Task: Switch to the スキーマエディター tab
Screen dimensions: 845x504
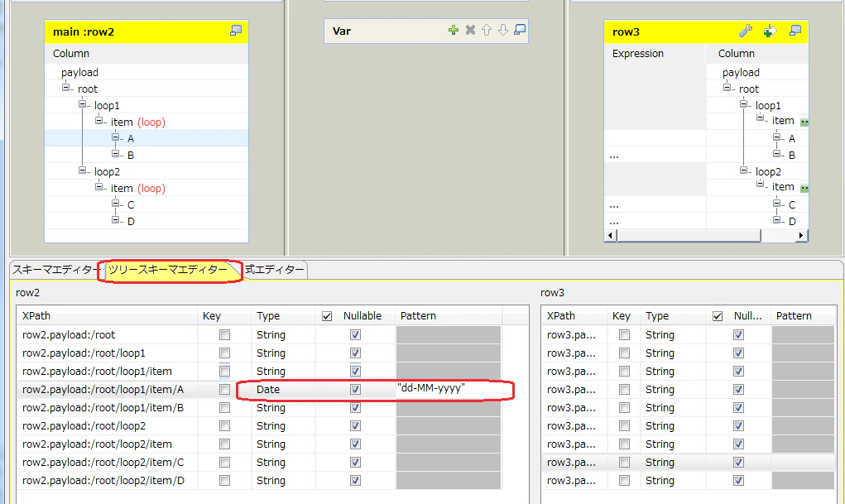Action: [x=55, y=270]
